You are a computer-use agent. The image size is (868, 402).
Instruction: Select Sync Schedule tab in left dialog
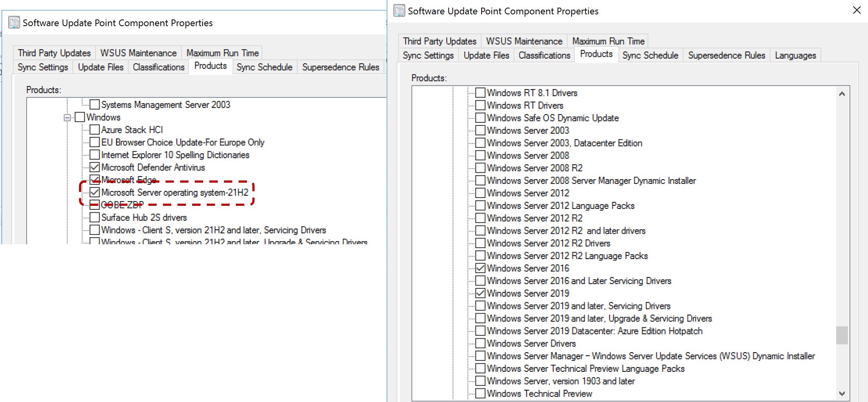pos(265,67)
